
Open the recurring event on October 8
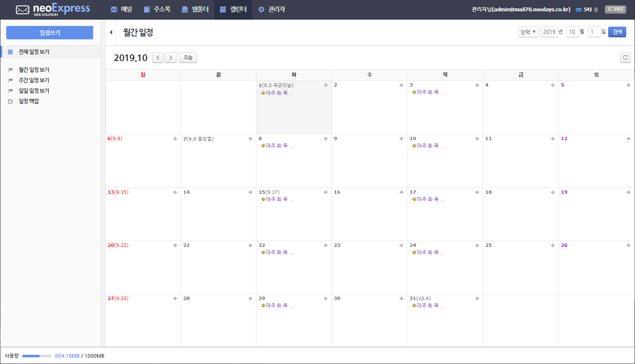pos(277,146)
